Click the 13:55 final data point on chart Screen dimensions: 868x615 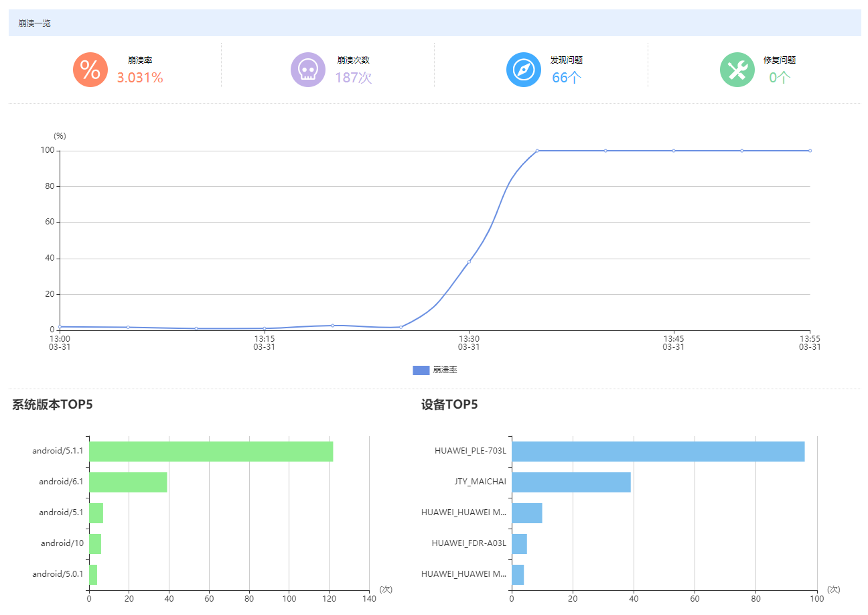tap(810, 151)
